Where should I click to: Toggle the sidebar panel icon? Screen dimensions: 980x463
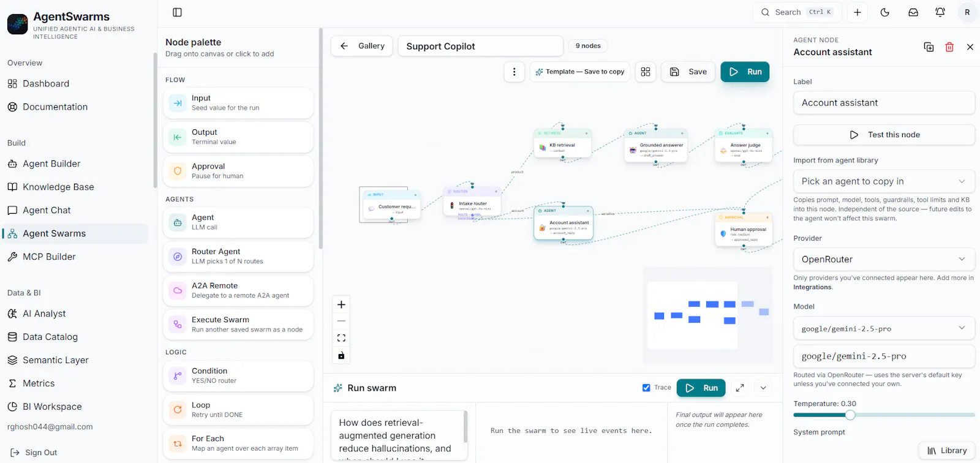[177, 12]
